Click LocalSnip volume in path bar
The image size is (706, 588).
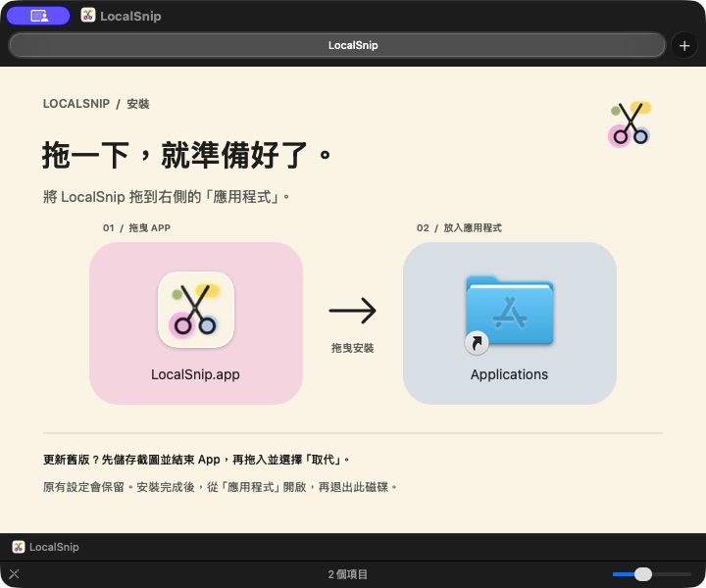(x=45, y=547)
